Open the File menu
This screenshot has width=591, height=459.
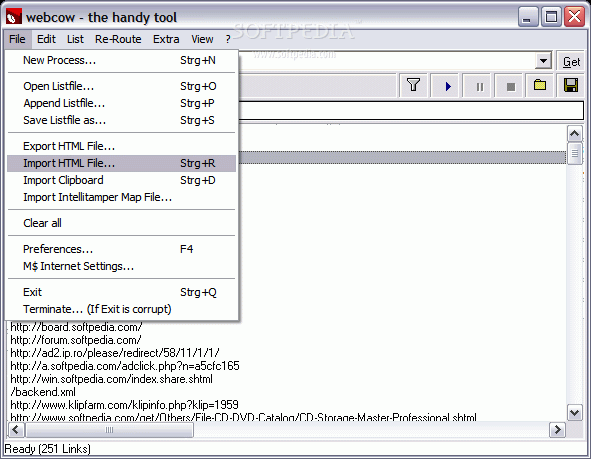click(17, 39)
